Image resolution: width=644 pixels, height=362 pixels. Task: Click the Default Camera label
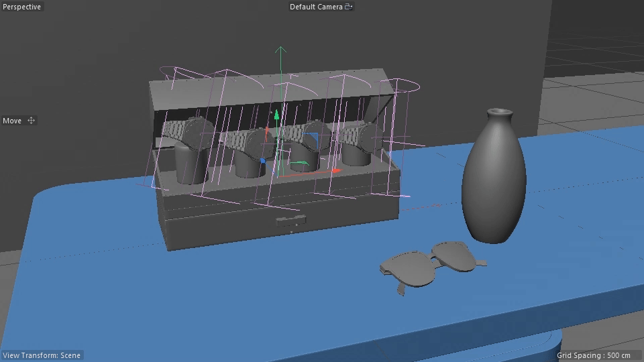click(x=316, y=7)
